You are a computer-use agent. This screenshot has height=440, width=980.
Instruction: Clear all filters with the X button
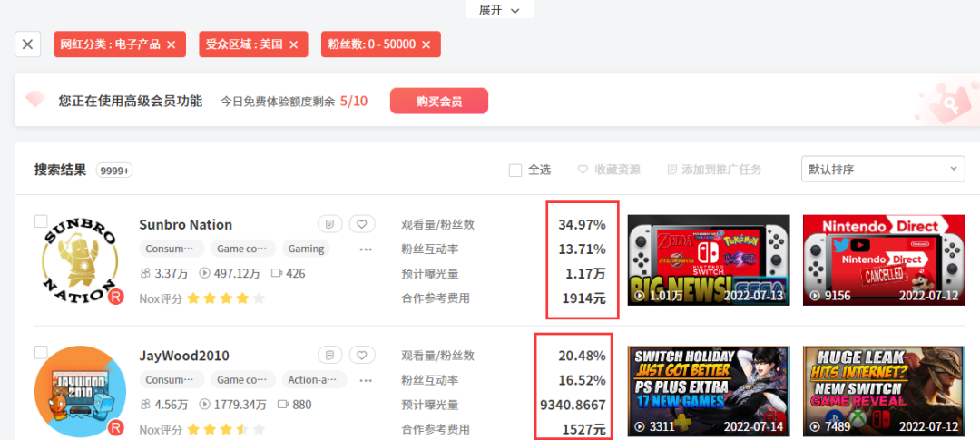click(x=27, y=44)
